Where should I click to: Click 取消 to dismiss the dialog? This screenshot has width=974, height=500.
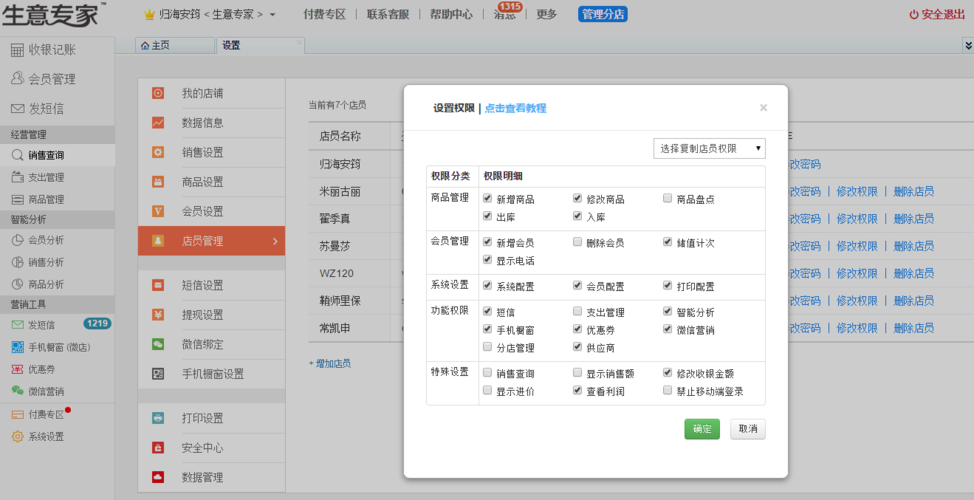(x=748, y=429)
